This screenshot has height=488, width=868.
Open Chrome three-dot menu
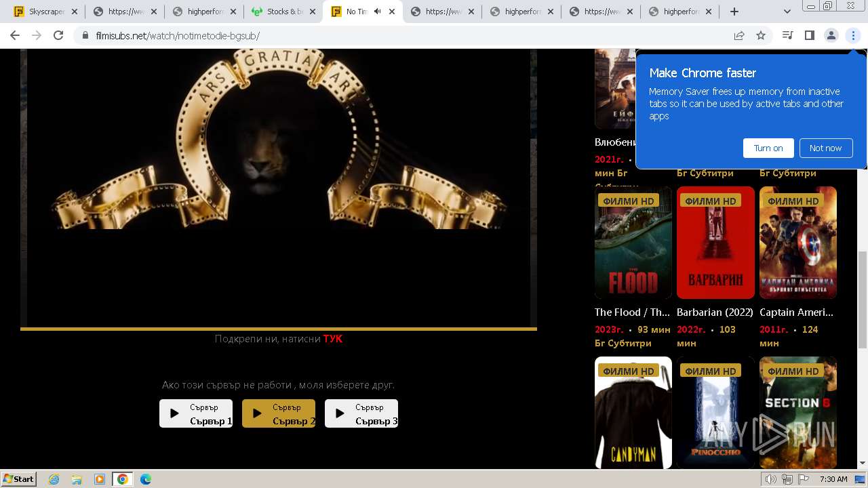point(853,35)
